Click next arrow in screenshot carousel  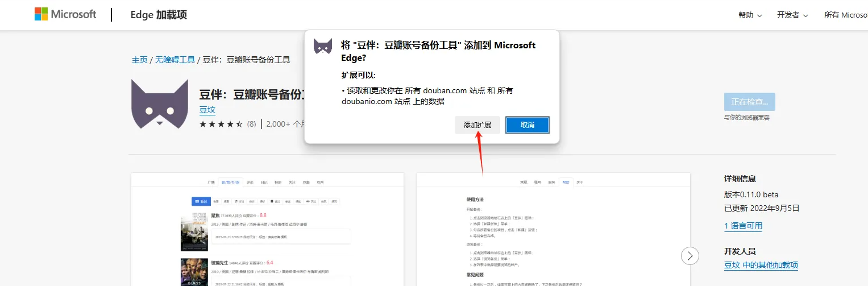(690, 256)
